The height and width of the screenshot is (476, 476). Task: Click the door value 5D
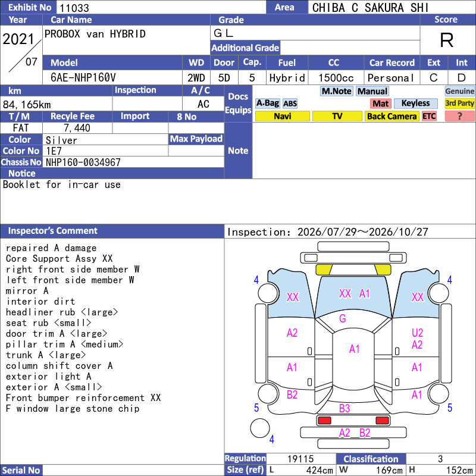[x=224, y=78]
